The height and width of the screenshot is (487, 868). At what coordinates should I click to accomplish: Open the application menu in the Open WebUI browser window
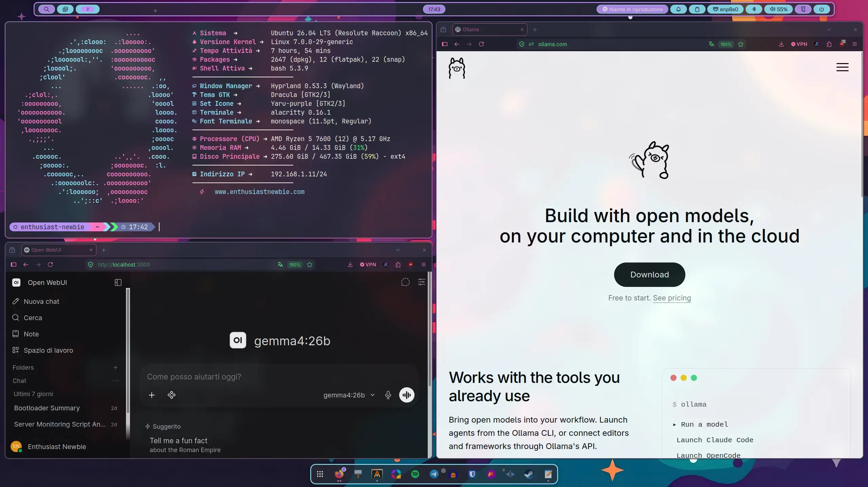424,265
